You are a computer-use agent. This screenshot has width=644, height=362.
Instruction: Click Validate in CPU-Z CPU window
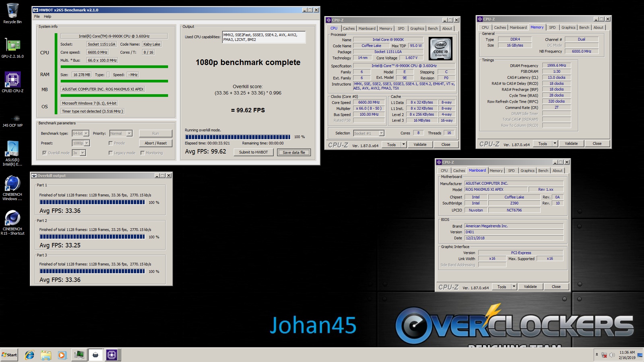point(420,144)
